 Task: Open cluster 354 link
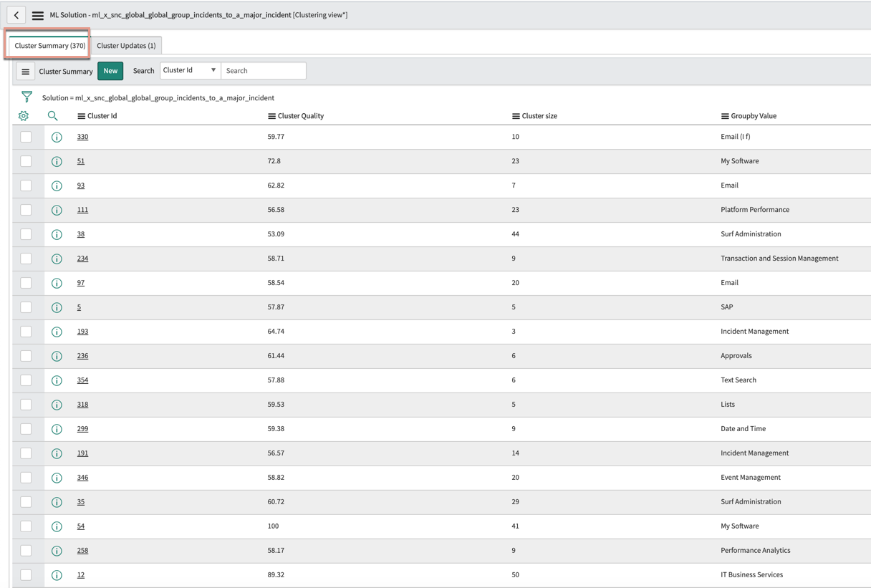pos(83,380)
